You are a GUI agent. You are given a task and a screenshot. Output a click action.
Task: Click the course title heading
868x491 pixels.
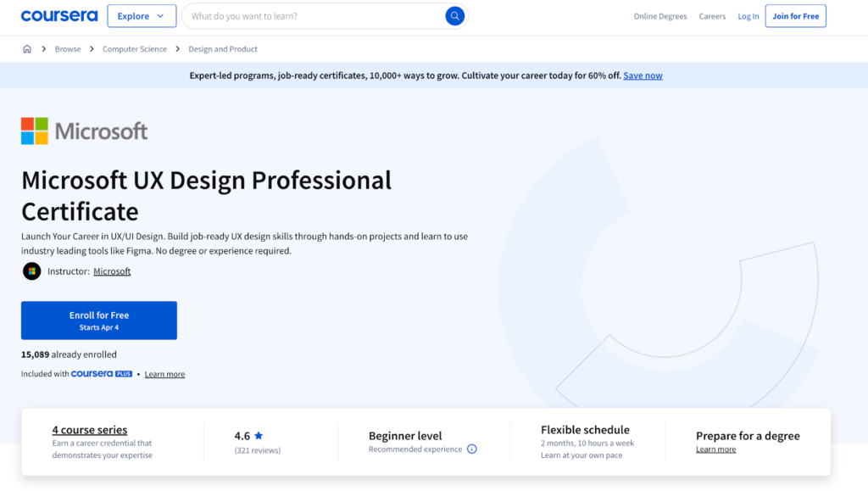coord(206,195)
